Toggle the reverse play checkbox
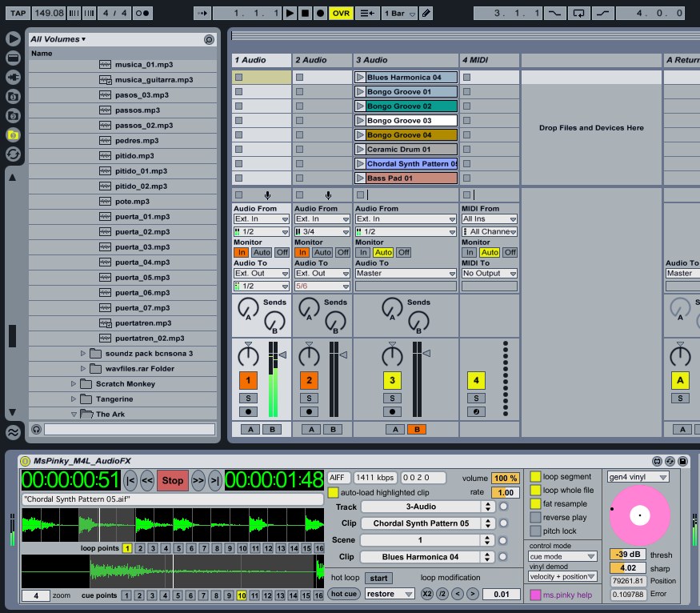The image size is (700, 613). click(x=536, y=518)
